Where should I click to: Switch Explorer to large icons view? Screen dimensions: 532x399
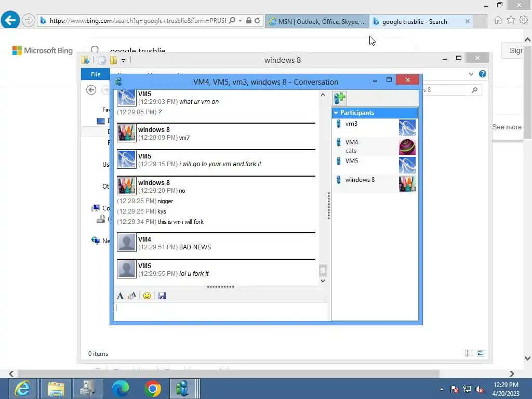coord(481,353)
